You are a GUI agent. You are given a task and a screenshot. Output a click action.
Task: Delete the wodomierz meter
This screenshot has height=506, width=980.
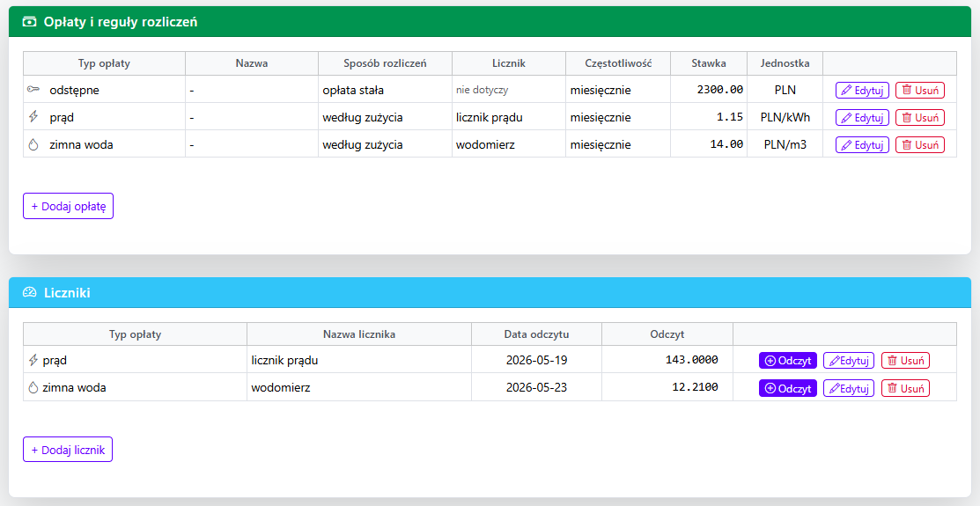905,388
